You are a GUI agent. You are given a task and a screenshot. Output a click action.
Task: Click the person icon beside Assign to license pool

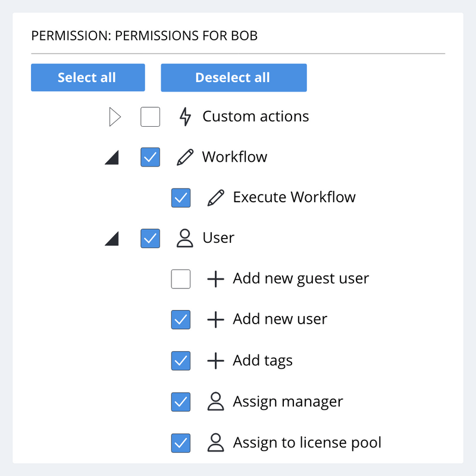215,443
